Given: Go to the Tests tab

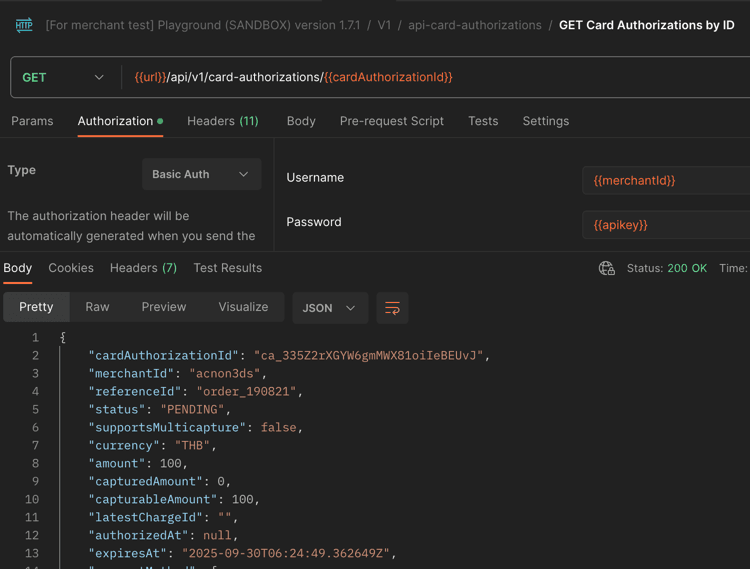Looking at the screenshot, I should 483,121.
